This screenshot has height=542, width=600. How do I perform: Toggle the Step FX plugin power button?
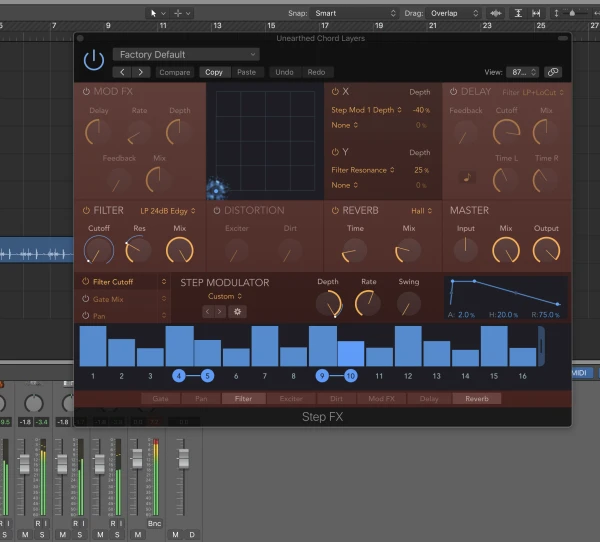click(x=94, y=60)
